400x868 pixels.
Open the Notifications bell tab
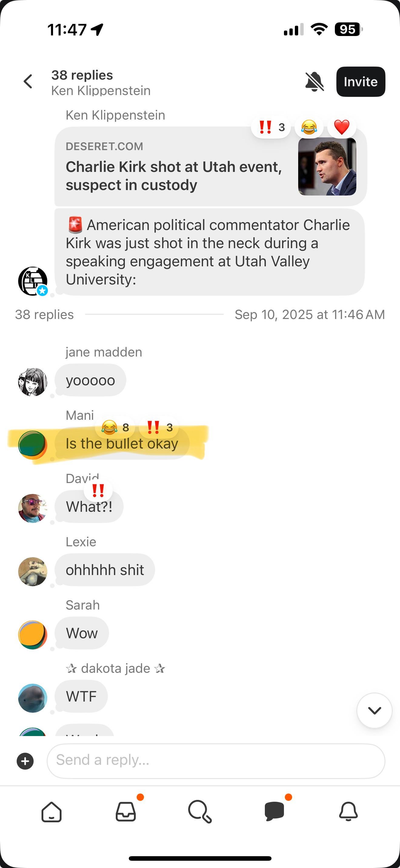pos(348,812)
